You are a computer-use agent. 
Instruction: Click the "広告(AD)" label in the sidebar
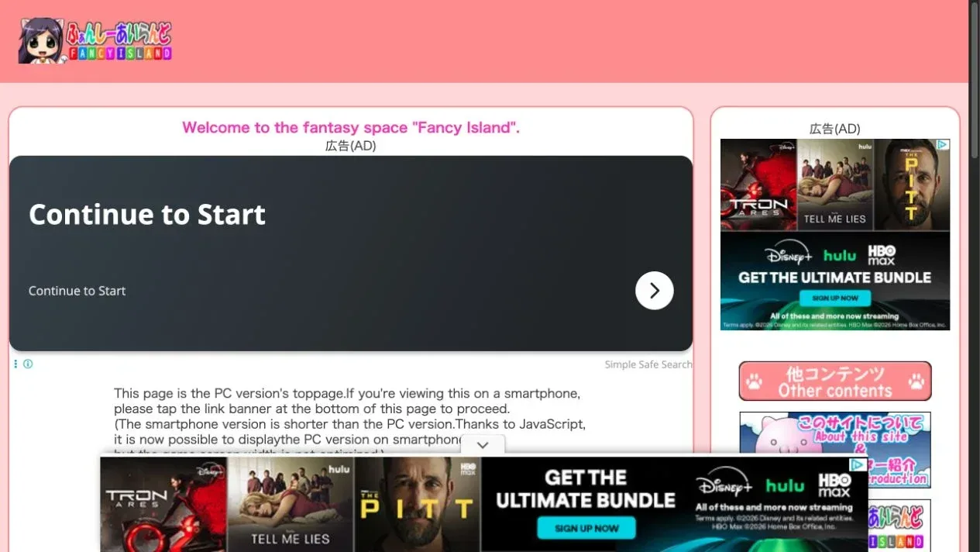pyautogui.click(x=835, y=129)
